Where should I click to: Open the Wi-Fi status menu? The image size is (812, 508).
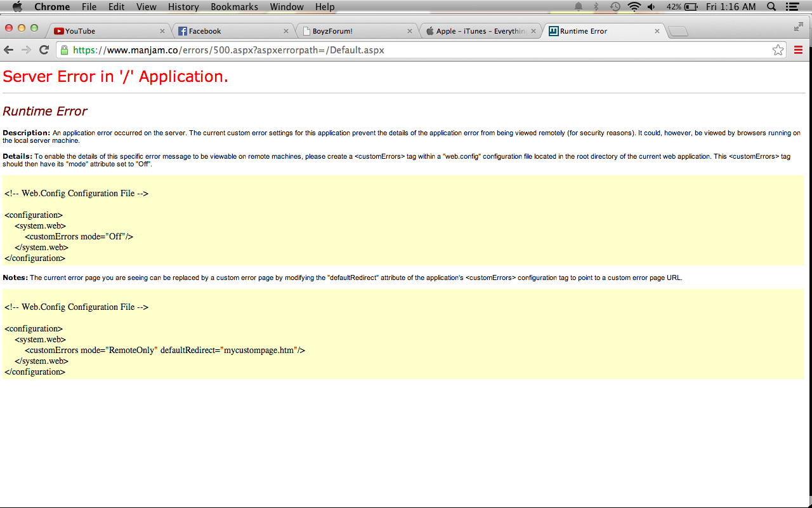(x=634, y=7)
